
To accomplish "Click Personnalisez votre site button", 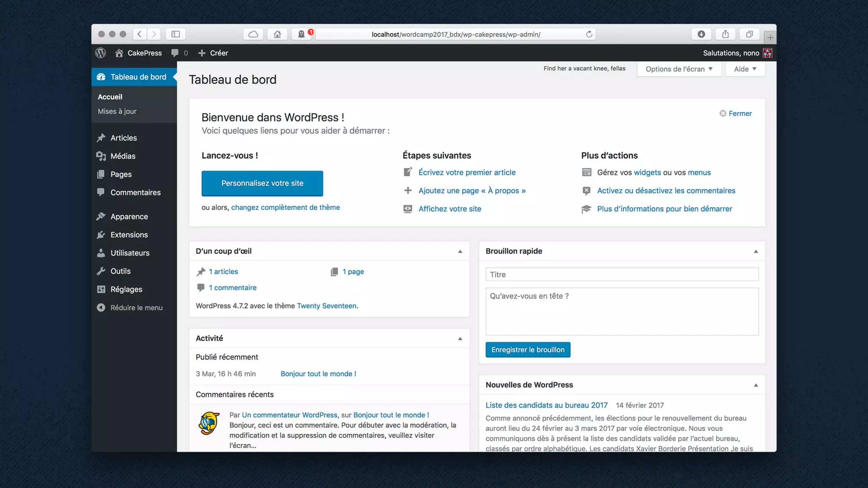I will tap(262, 183).
